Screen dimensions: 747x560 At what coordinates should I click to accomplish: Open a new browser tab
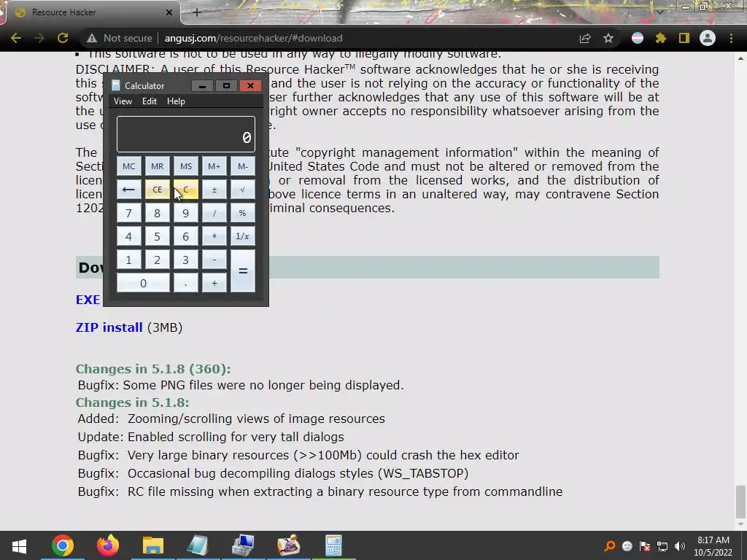tap(197, 12)
